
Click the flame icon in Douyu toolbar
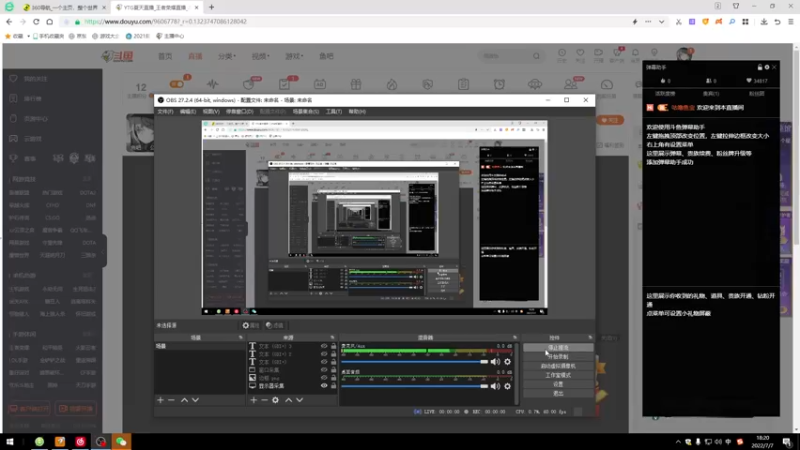(392, 84)
